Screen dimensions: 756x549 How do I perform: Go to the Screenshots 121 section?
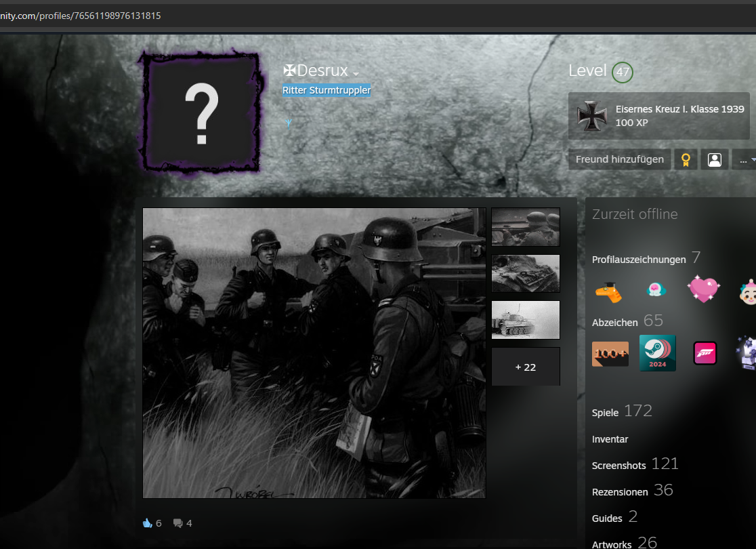(635, 464)
